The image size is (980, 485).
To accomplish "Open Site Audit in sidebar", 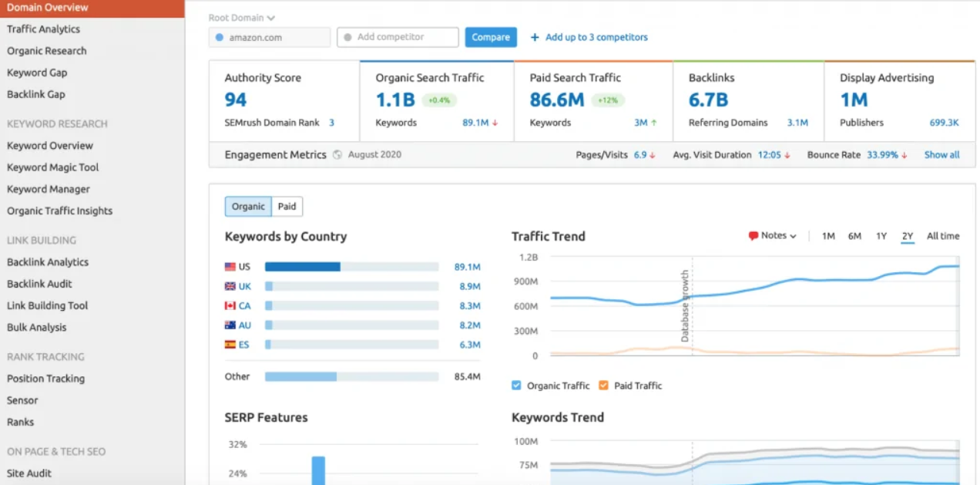I will 29,473.
